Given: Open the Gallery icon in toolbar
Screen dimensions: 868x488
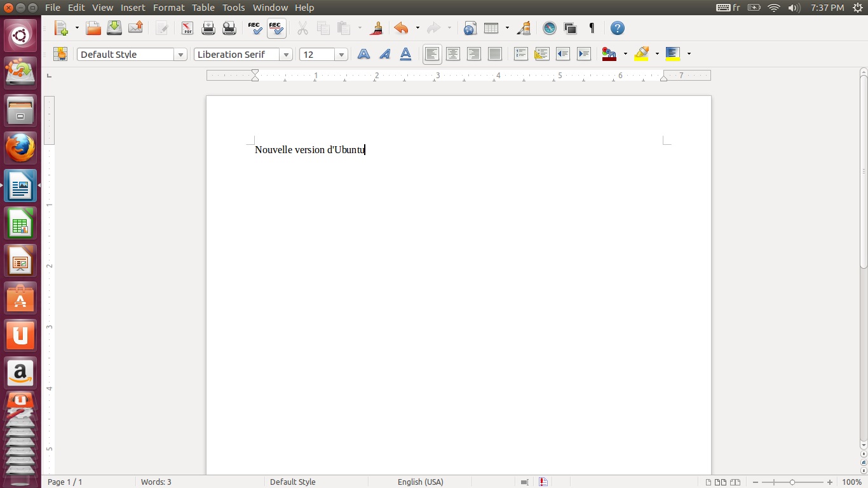Looking at the screenshot, I should click(571, 28).
